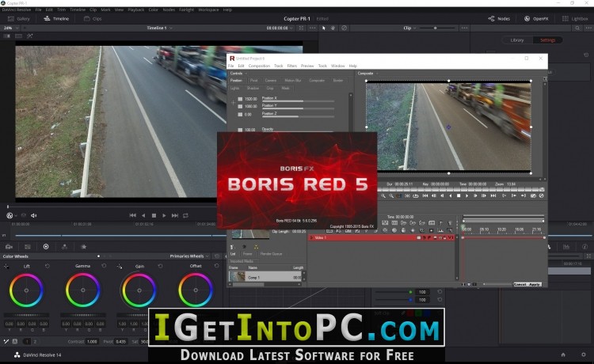
Task: Open the Lightbox view in Resolve
Action: pos(575,18)
